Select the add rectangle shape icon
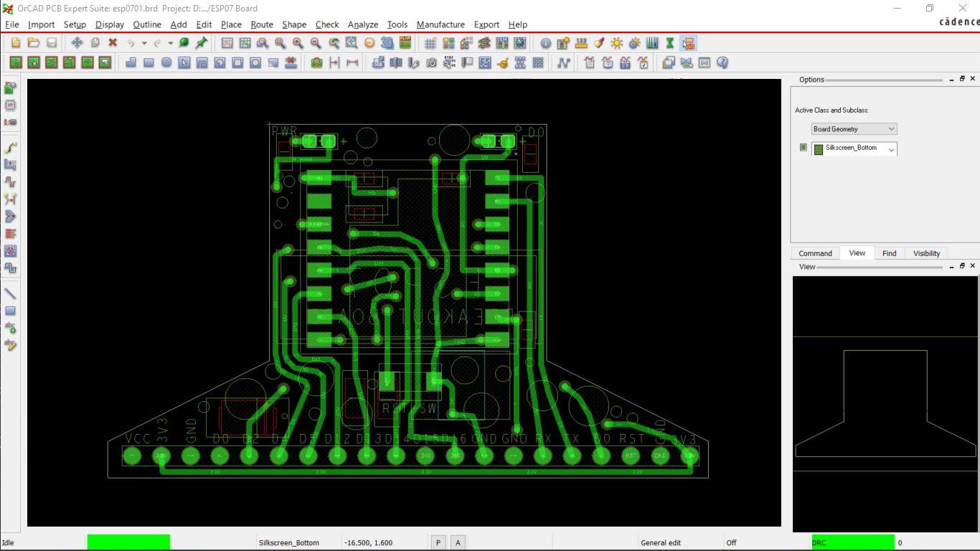The image size is (980, 551). click(x=149, y=62)
